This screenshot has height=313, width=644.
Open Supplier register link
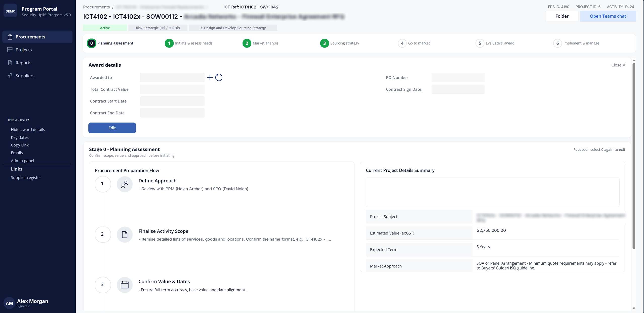point(26,178)
